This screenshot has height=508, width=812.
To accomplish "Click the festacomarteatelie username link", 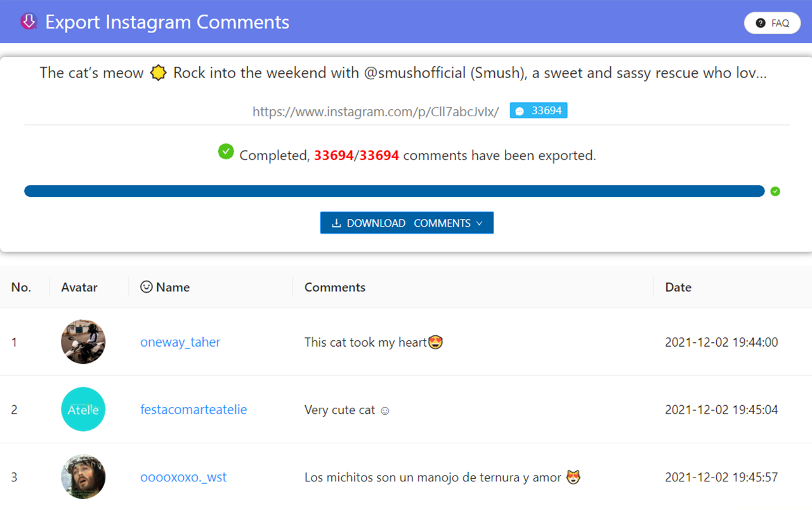I will pyautogui.click(x=193, y=410).
